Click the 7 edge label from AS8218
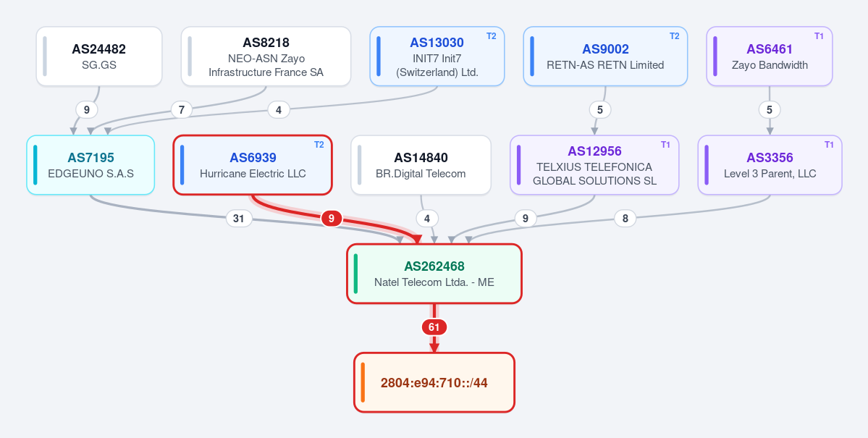868x438 pixels. [182, 109]
